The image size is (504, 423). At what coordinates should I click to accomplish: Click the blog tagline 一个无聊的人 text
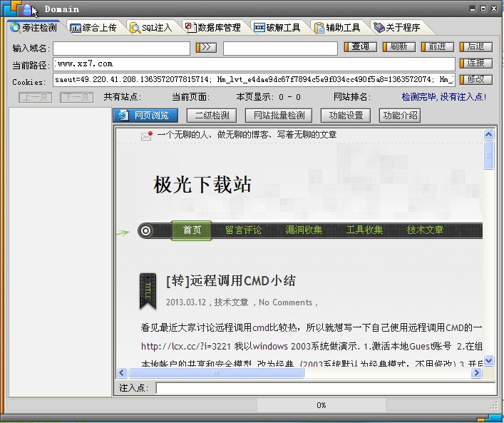(x=247, y=134)
